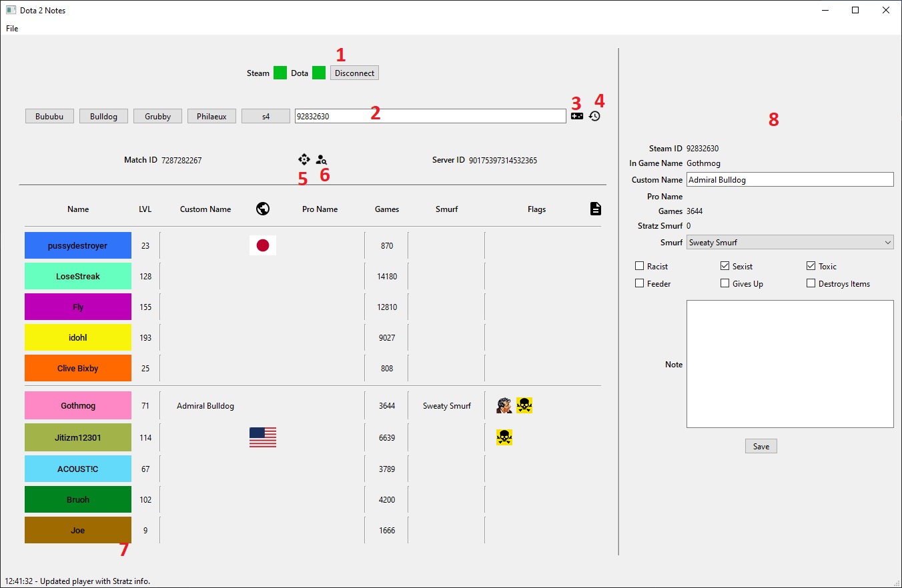This screenshot has width=902, height=588.
Task: Click the US flag in Jitizm12301's row
Action: (x=263, y=437)
